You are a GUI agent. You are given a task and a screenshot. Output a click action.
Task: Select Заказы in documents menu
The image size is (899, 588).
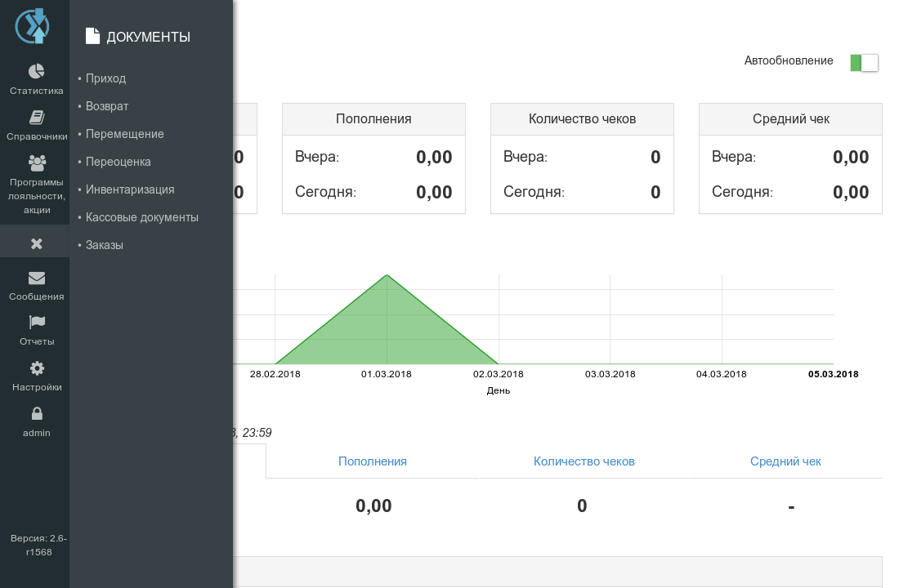pyautogui.click(x=105, y=245)
